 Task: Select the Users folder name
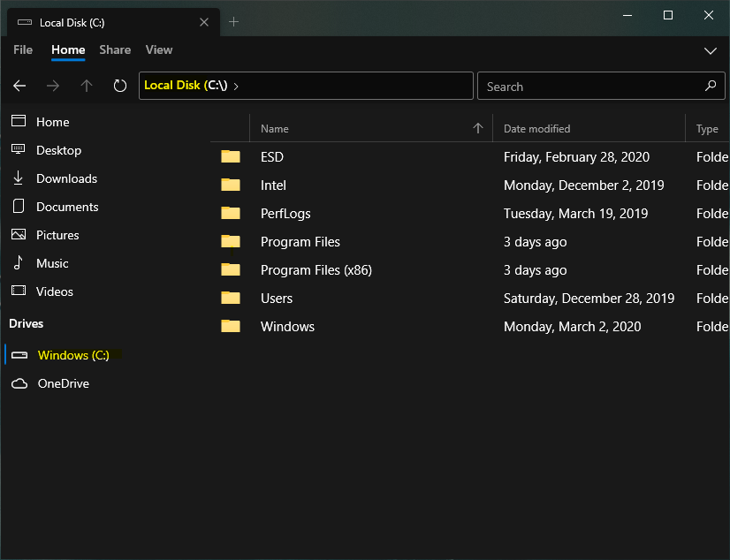click(277, 299)
